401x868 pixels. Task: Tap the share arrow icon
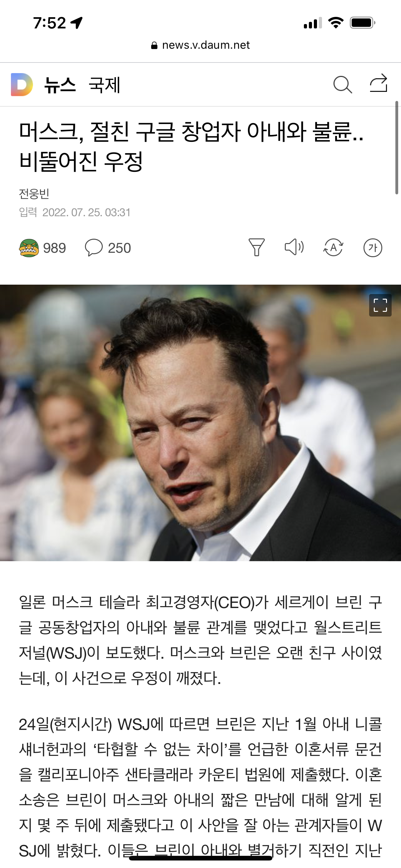coord(379,83)
